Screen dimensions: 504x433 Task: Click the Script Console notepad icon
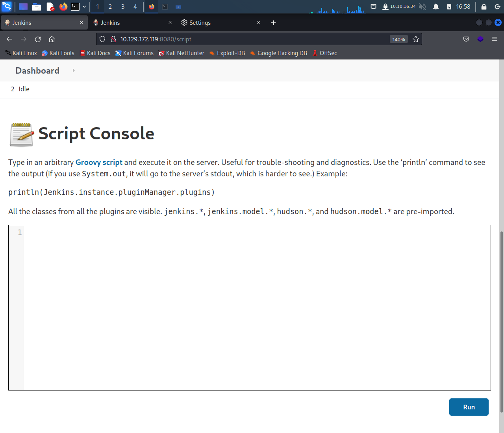[x=22, y=135]
